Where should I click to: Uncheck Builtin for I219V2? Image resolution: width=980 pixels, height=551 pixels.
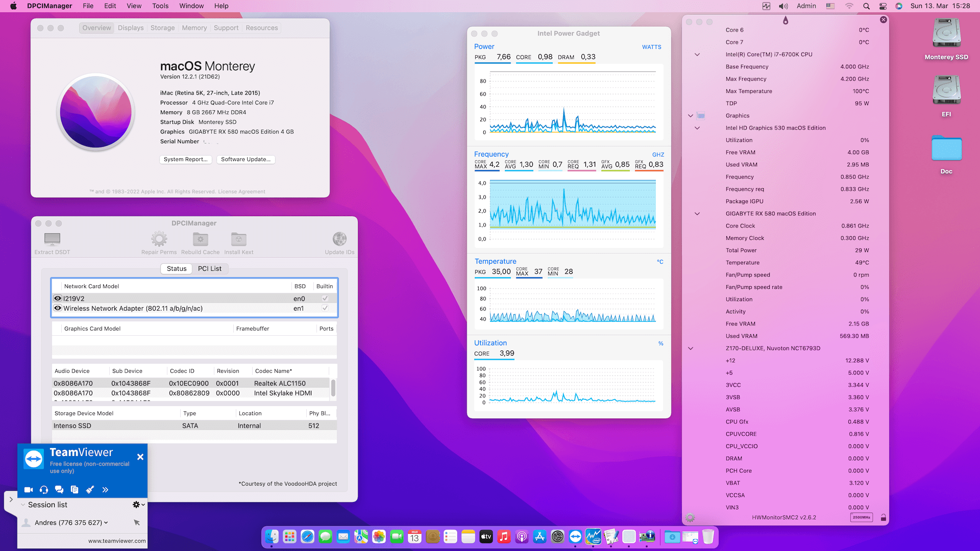[x=325, y=298]
